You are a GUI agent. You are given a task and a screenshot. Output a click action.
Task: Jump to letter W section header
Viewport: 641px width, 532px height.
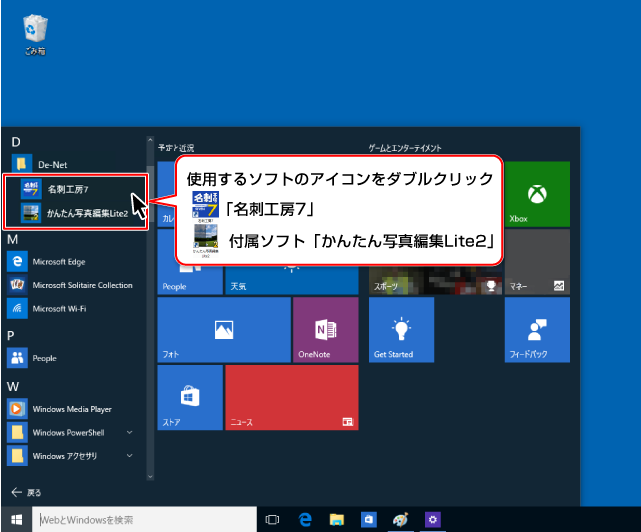click(13, 386)
